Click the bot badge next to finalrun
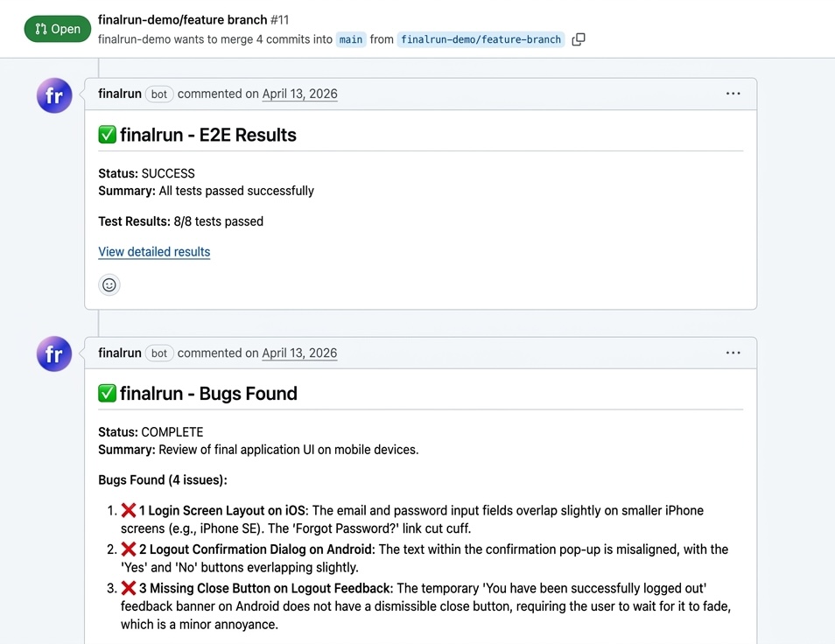 coord(158,94)
